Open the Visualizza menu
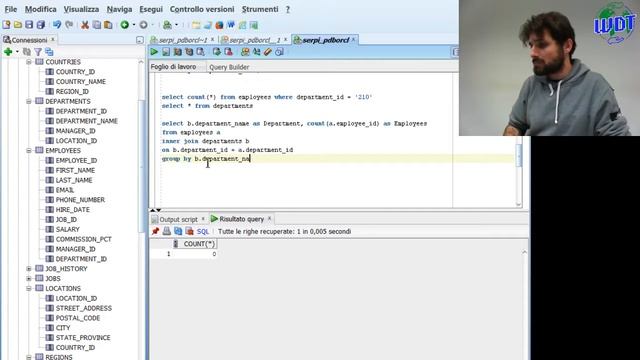The height and width of the screenshot is (360, 640). 81,9
